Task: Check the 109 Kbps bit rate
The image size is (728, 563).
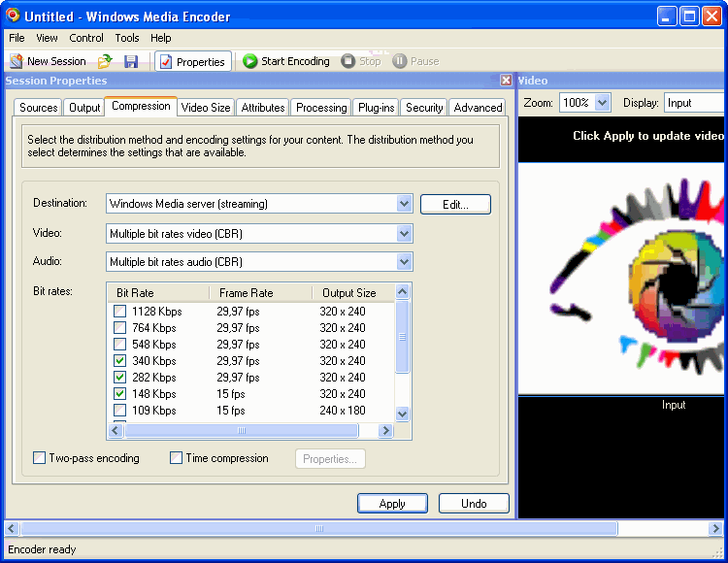Action: (119, 411)
